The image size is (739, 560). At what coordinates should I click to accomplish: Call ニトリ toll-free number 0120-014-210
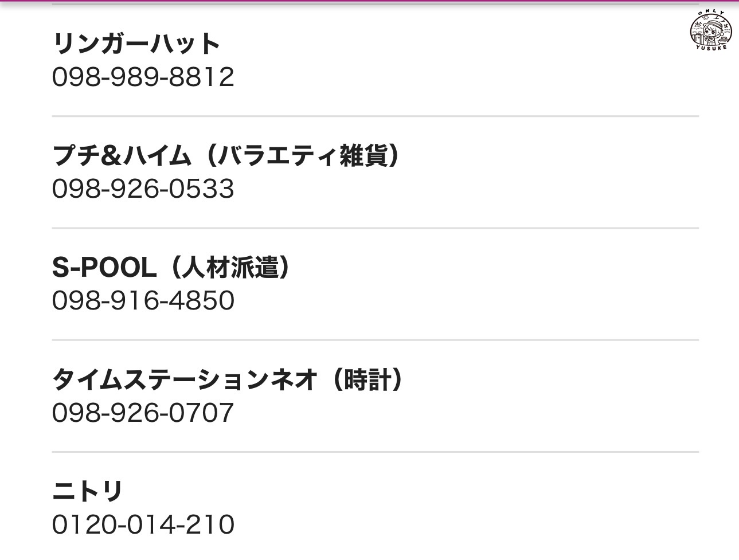(143, 524)
